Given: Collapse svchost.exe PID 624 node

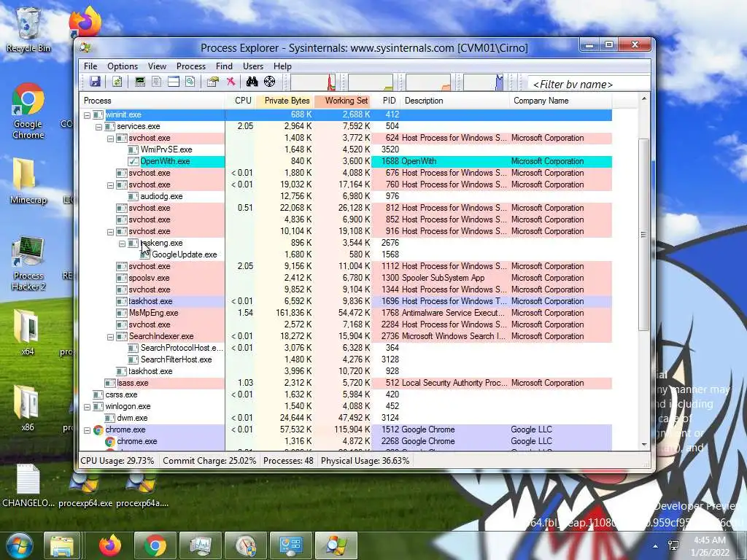Looking at the screenshot, I should [x=111, y=139].
